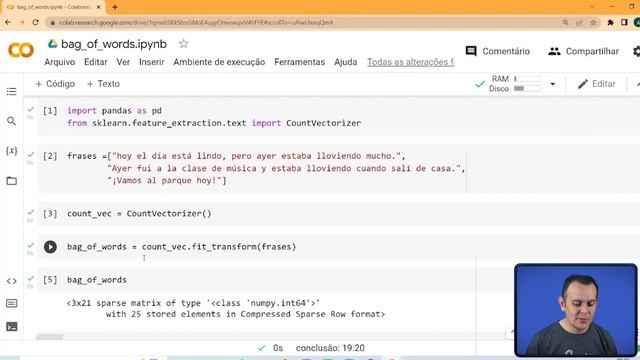640x360 pixels.
Task: Click the sparse matrix output text
Action: tap(226, 309)
